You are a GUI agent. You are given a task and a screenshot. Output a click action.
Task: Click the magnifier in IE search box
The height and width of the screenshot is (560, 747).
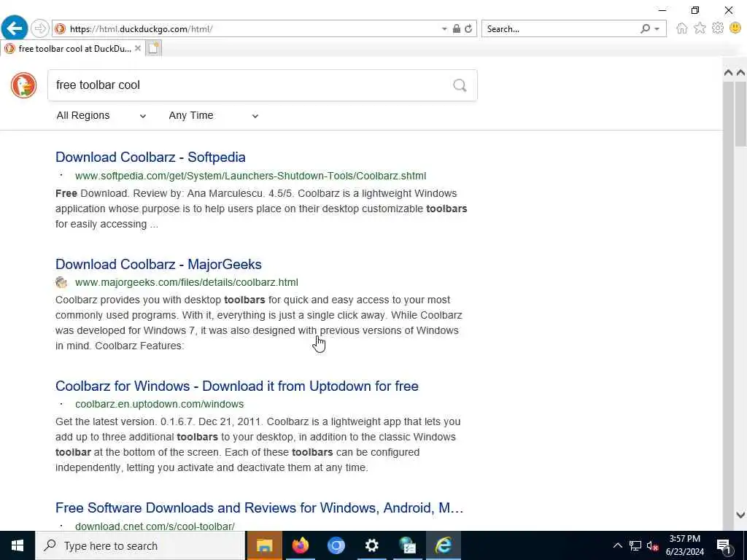click(x=645, y=29)
